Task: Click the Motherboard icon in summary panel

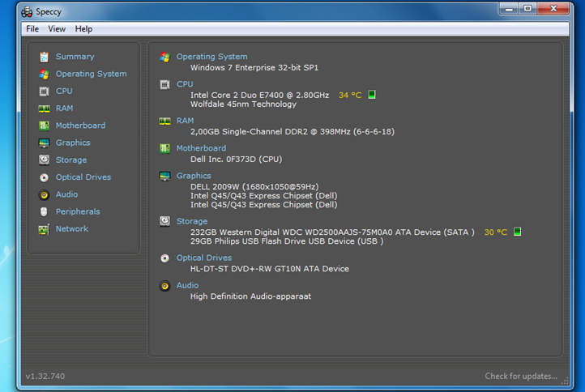Action: [165, 148]
